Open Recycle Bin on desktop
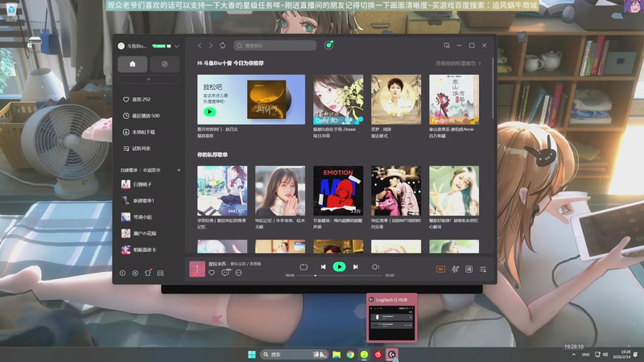644x362 pixels. pyautogui.click(x=11, y=11)
